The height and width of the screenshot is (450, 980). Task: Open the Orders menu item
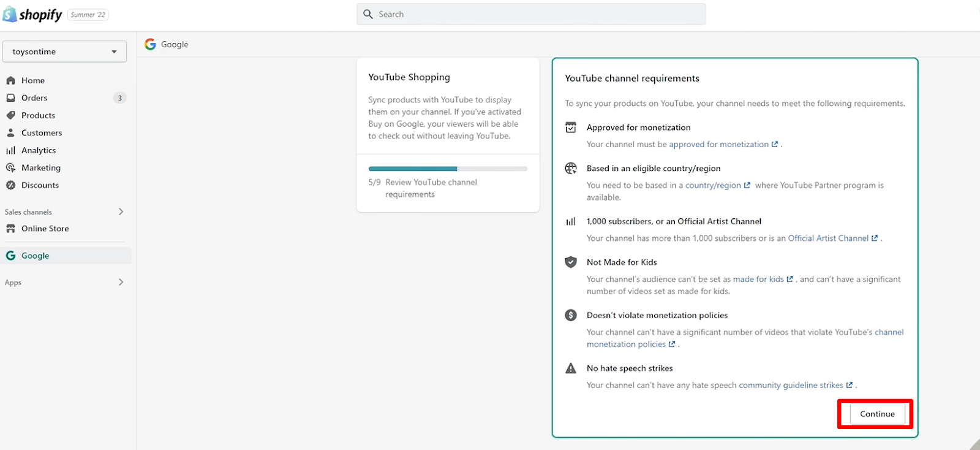[34, 98]
